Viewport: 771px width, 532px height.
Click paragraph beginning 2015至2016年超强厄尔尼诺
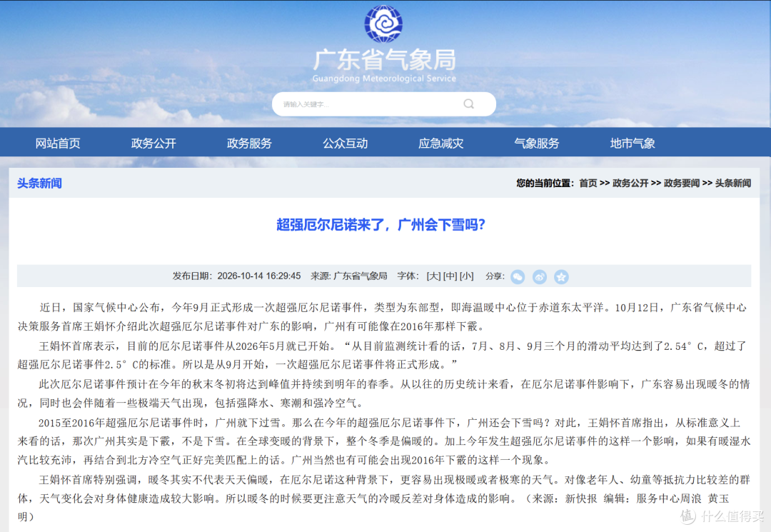pyautogui.click(x=384, y=441)
